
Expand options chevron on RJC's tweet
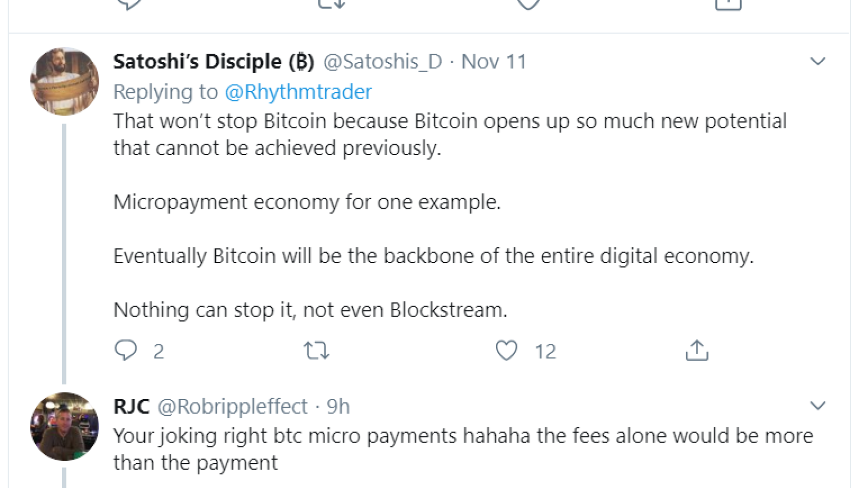coord(818,406)
